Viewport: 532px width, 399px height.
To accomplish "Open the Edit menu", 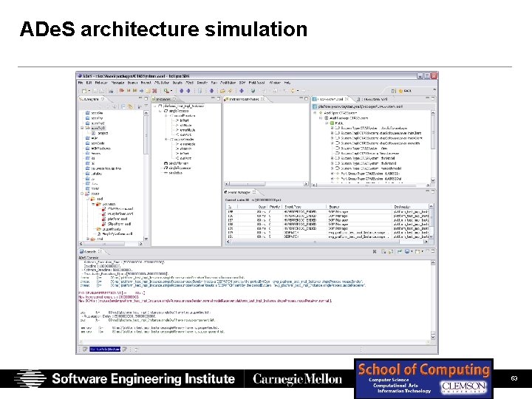I will pos(89,83).
